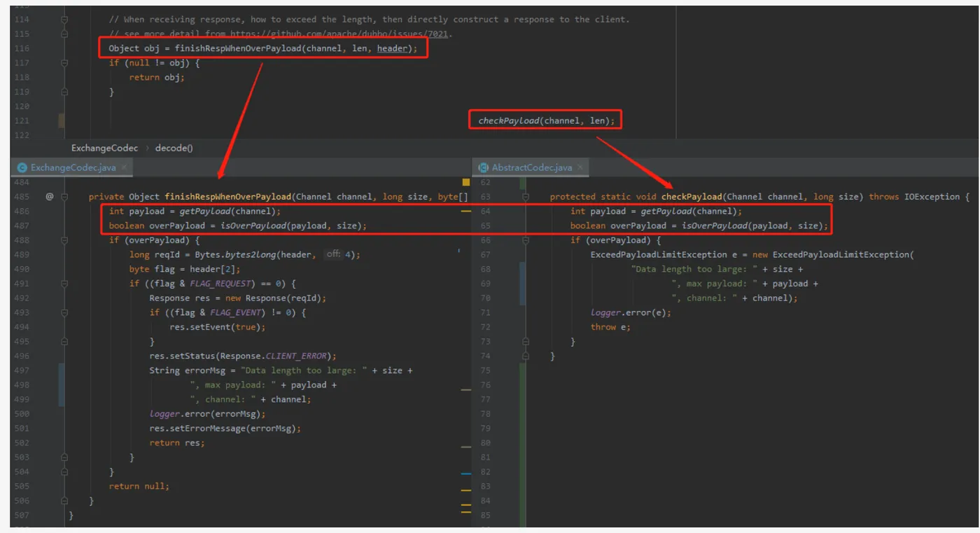Click return obj statement on line 118

(157, 77)
